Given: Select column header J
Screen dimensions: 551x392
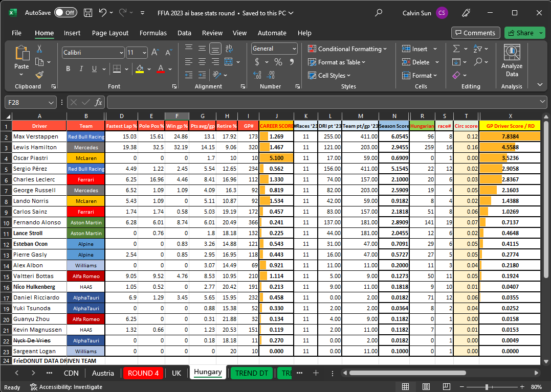Looking at the screenshot, I should pyautogui.click(x=276, y=116).
